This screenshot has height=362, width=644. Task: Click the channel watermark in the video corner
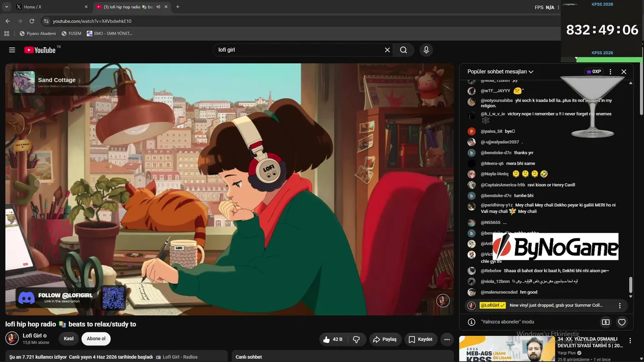click(443, 301)
